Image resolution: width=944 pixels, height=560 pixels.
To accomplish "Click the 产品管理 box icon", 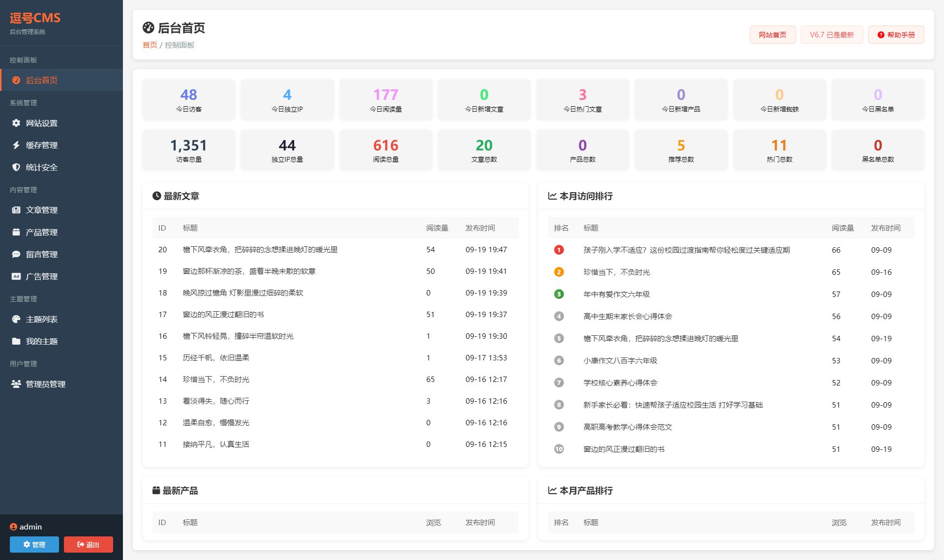I will [x=16, y=232].
